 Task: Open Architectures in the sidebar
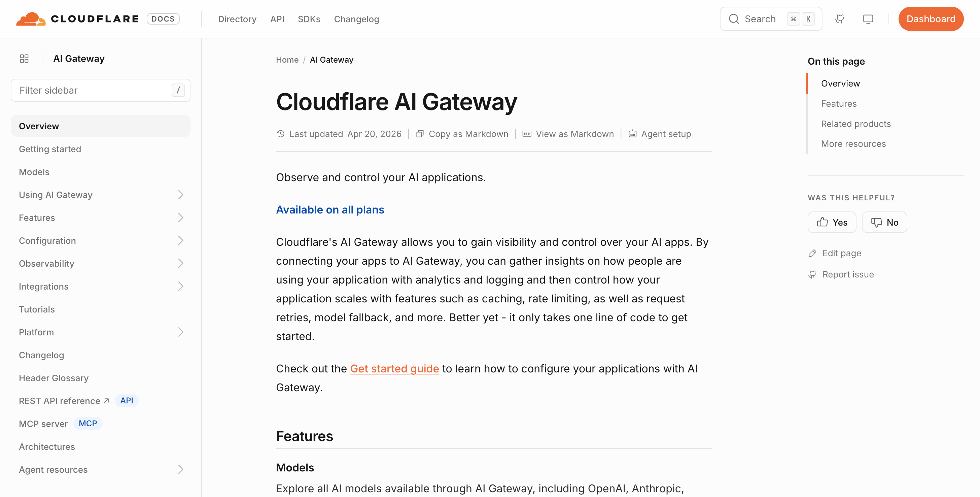coord(47,447)
